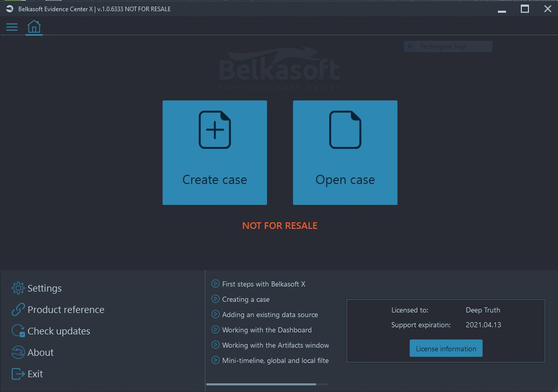Play Mini-timeline tutorial icon
Image resolution: width=558 pixels, height=392 pixels.
215,360
